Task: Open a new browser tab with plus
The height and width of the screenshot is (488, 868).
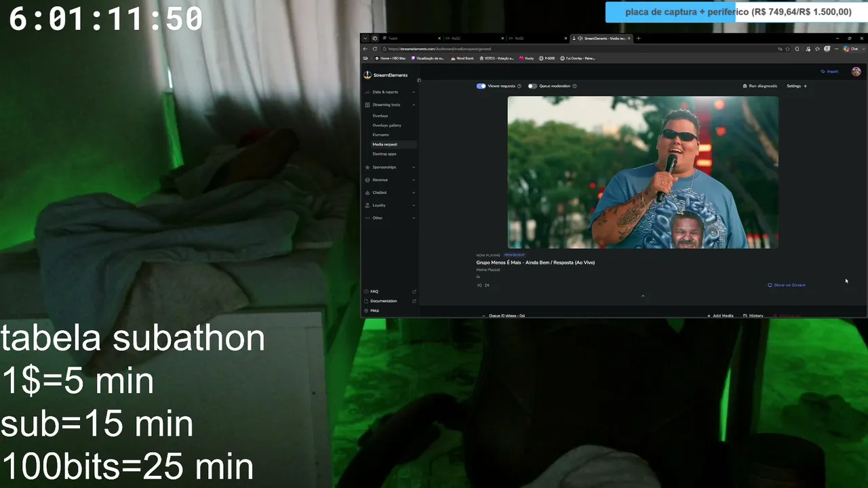Action: [638, 38]
